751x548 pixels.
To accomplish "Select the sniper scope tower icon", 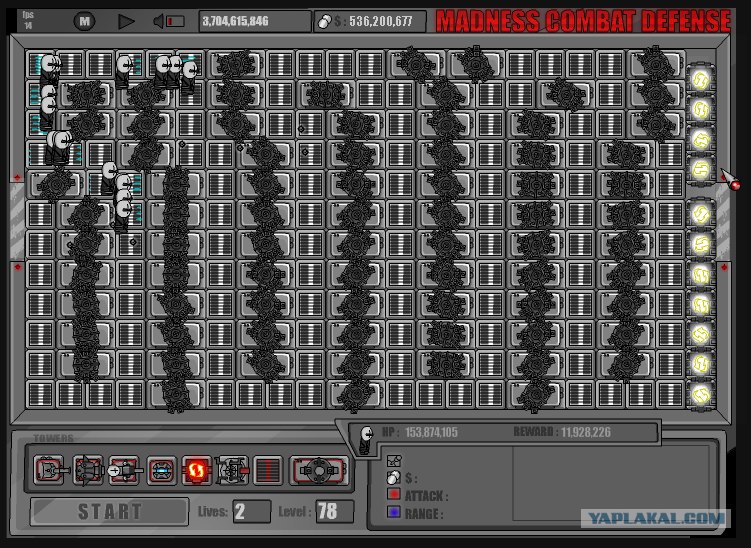I will pos(125,470).
